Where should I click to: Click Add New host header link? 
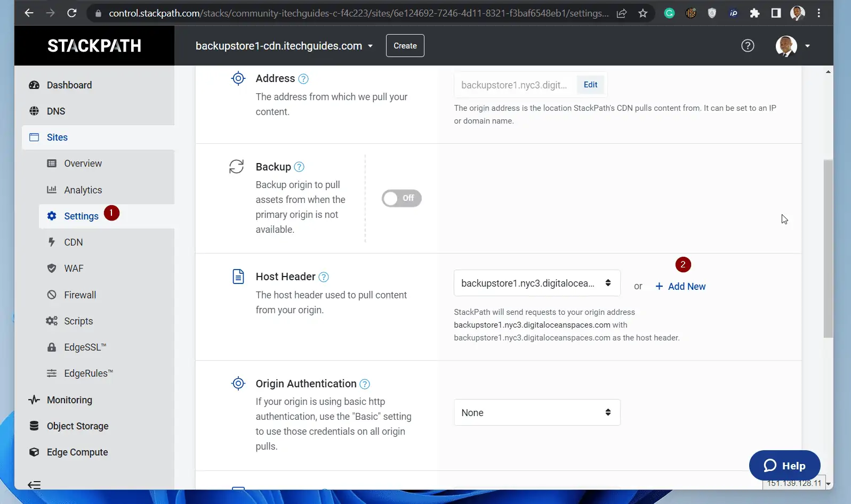coord(680,287)
